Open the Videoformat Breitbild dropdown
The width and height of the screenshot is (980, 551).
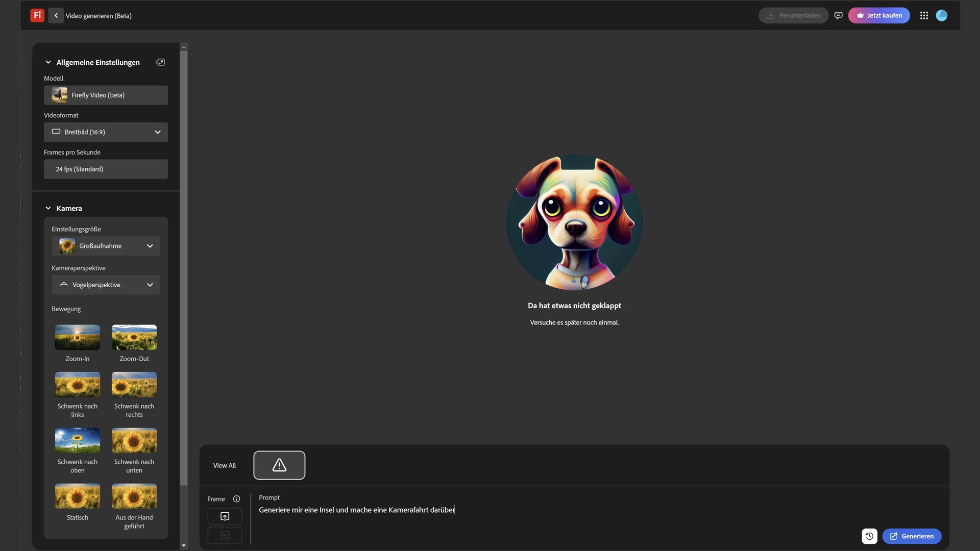tap(106, 132)
